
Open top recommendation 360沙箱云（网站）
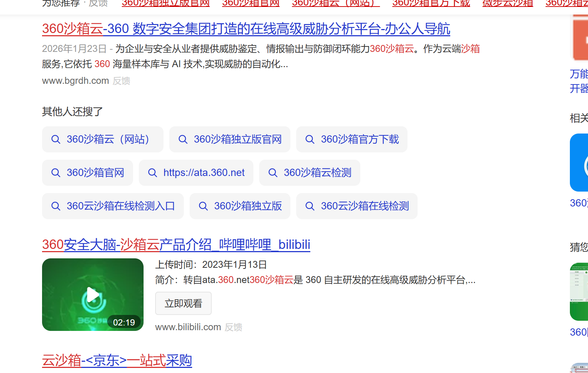coord(336,3)
